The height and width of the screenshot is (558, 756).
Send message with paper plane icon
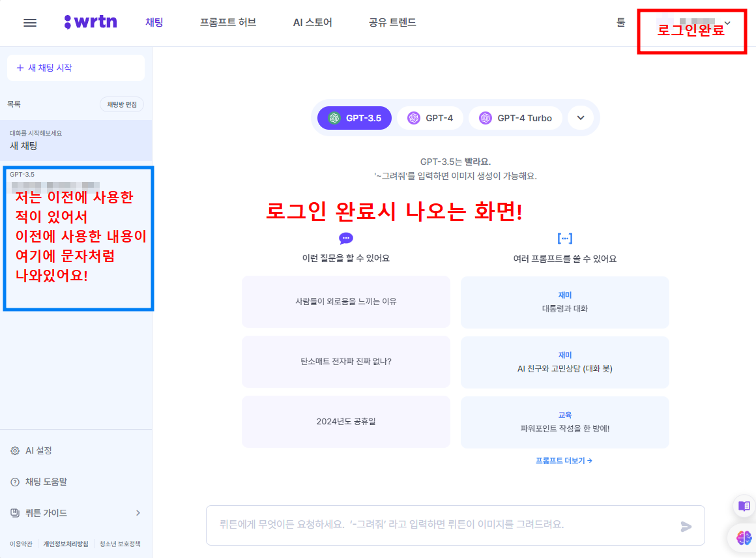686,526
